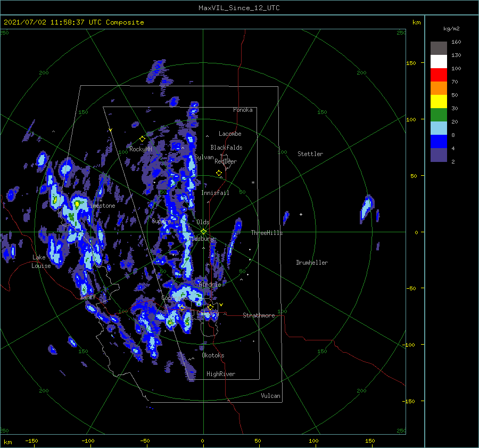
Task: Click the MaxVIL_Since_12_UTC title
Action: coord(239,8)
